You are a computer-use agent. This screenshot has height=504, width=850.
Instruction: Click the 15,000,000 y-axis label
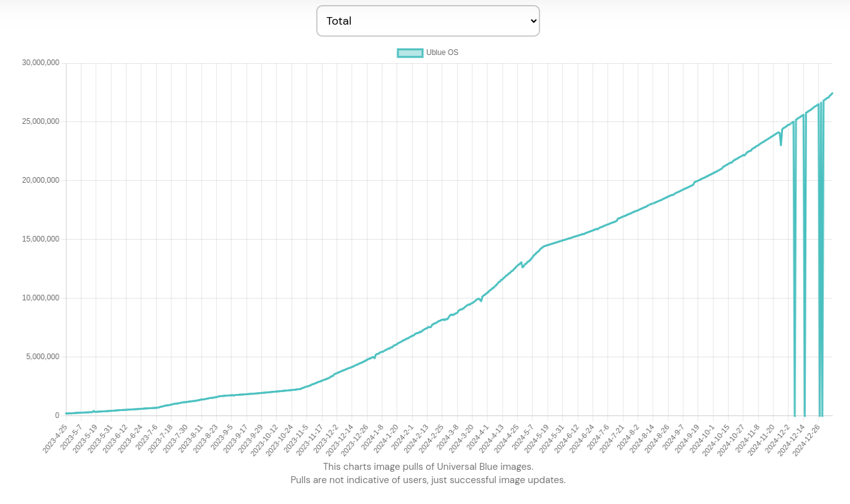click(40, 239)
